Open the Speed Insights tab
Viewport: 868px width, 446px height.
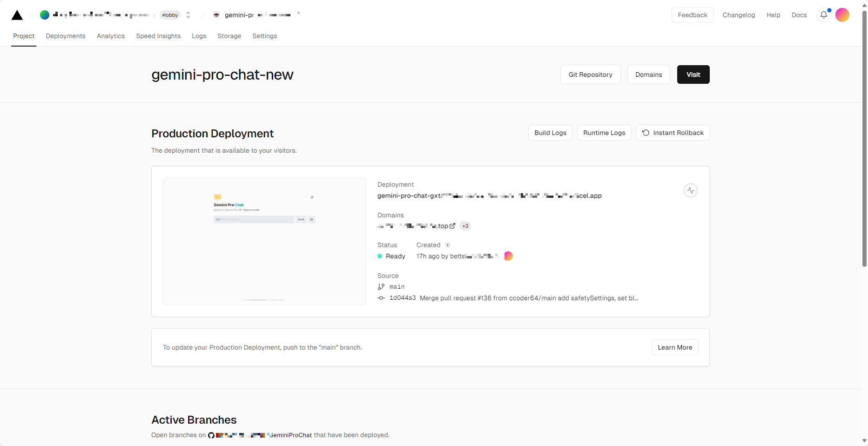pyautogui.click(x=158, y=36)
